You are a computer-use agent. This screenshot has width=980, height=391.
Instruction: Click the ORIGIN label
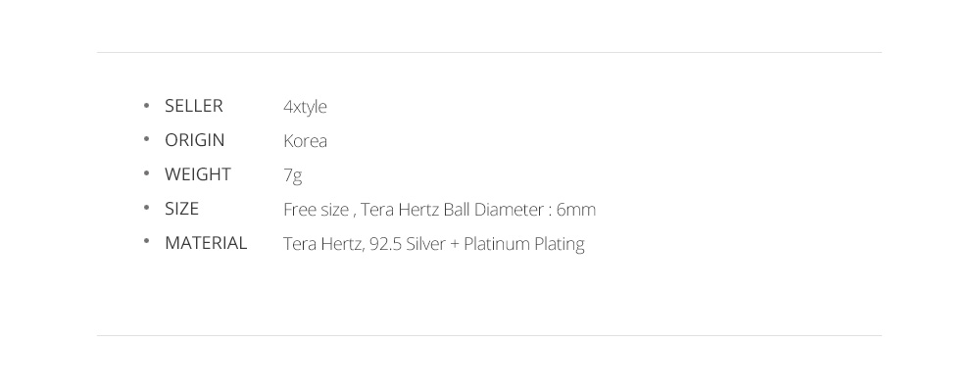click(194, 140)
